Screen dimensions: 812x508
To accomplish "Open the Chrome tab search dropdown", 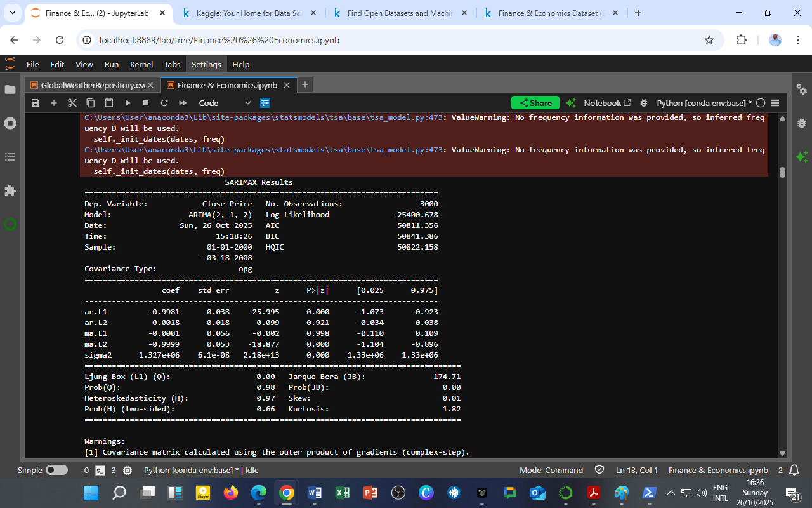I will tap(12, 13).
